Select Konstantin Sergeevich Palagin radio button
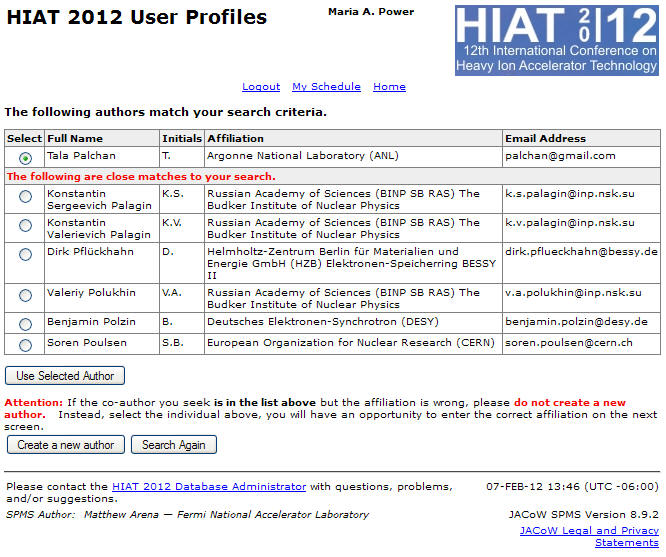 (25, 196)
